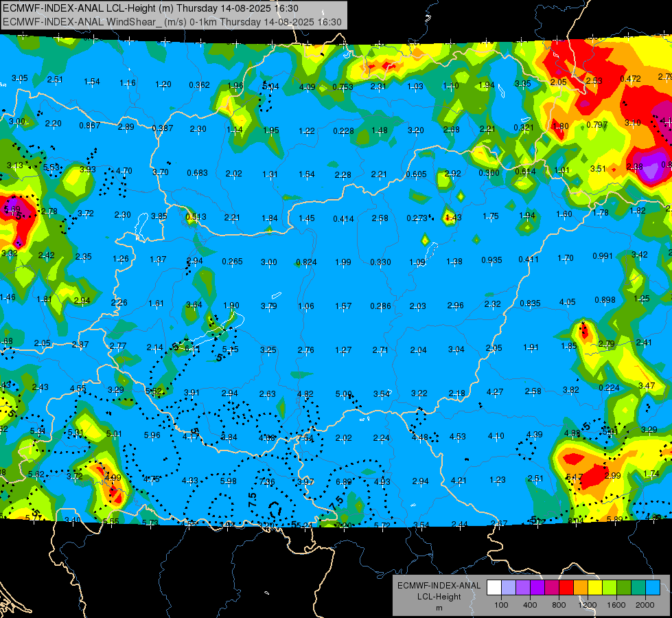
Task: Select the grid value 0.614
Action: point(525,171)
